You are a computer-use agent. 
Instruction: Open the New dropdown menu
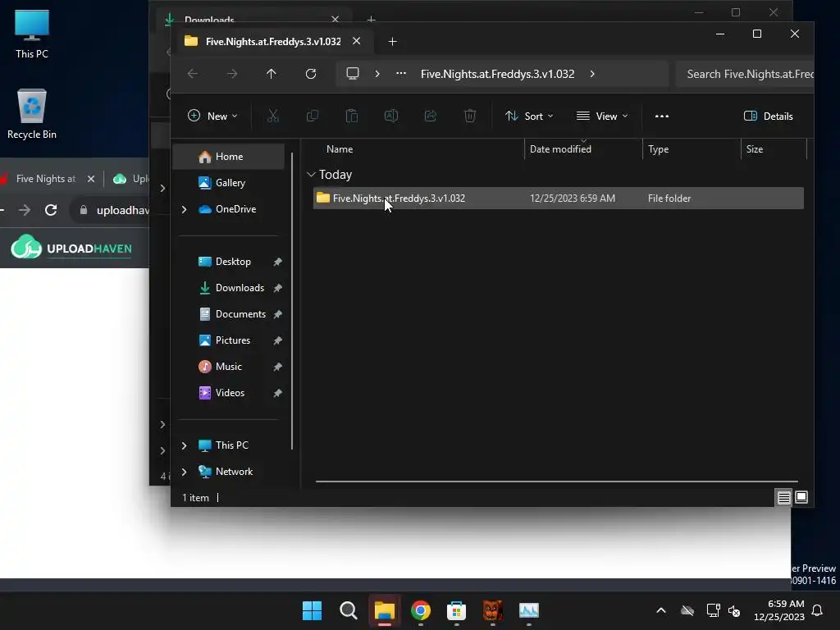pos(212,116)
